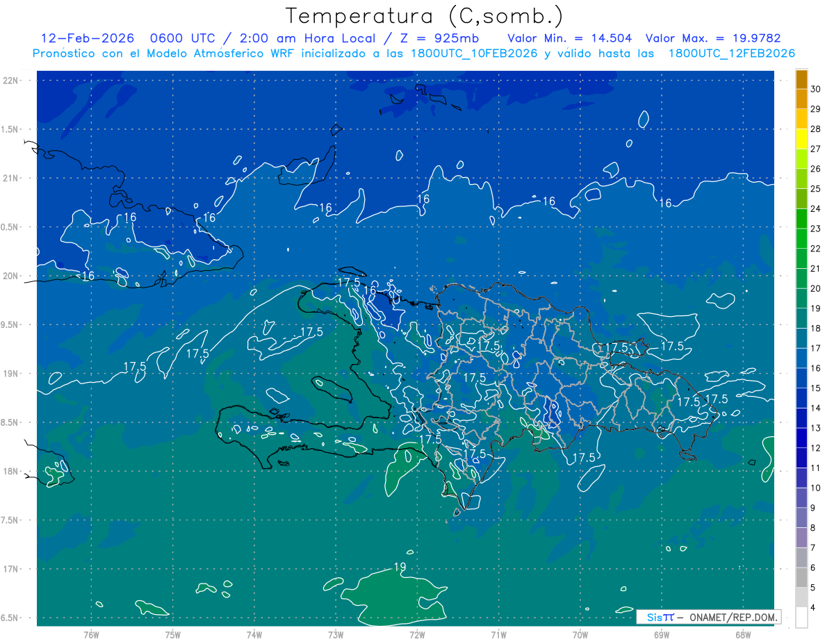Screen dimensions: 834x644
Task: Click the "1.5N" latitude axis label
Action: (x=10, y=129)
